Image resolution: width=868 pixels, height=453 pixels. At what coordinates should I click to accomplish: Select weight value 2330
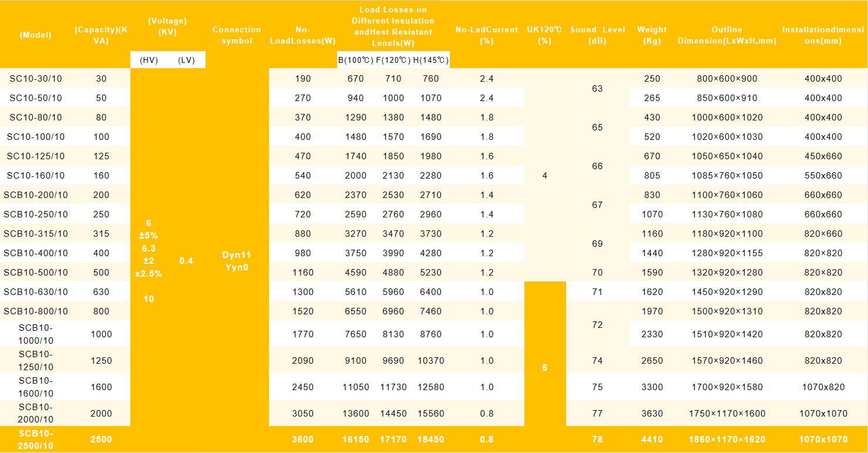[x=652, y=334]
